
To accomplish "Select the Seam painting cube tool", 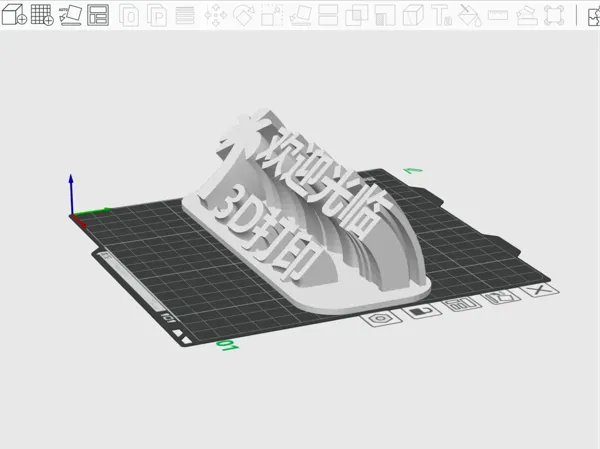I will [x=413, y=15].
